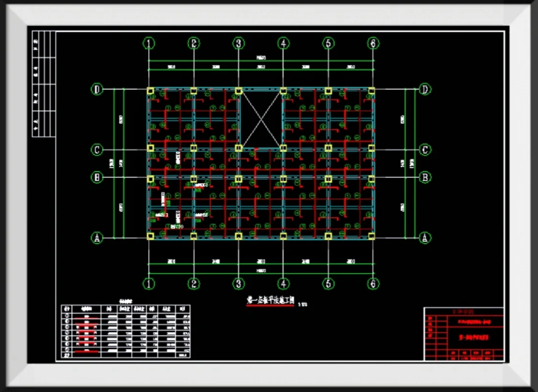This screenshot has height=392, width=538.
Task: Select left-side axis bubble D
Action: coord(97,90)
